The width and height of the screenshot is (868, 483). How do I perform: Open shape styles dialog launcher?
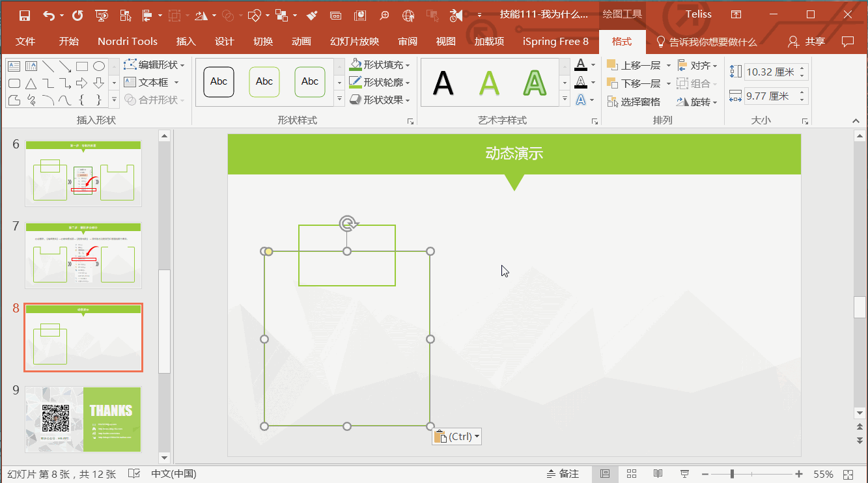(x=411, y=121)
